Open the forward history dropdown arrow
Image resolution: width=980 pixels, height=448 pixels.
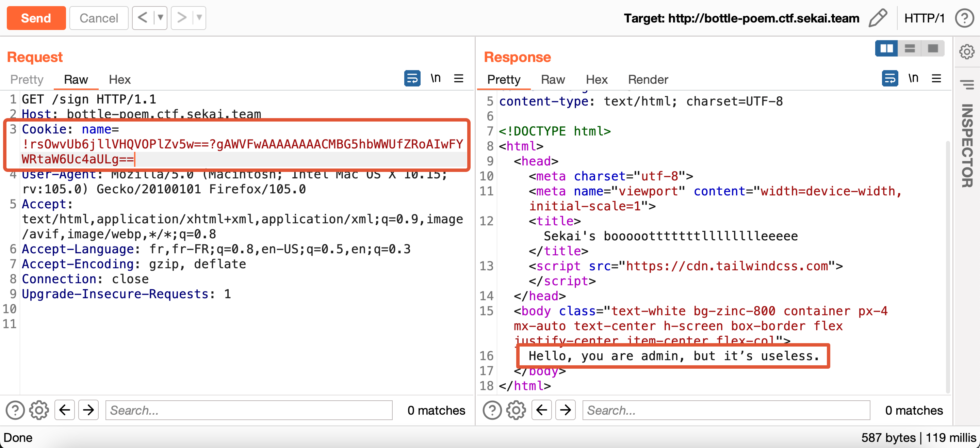[x=199, y=17]
